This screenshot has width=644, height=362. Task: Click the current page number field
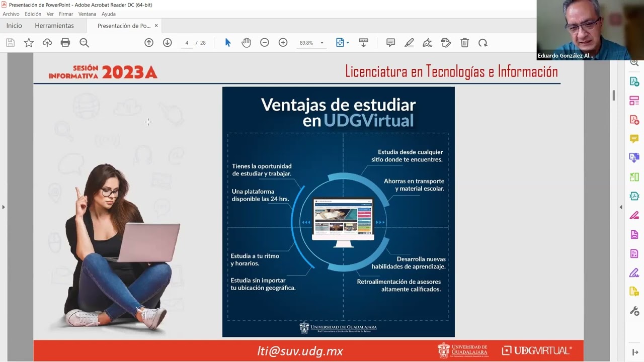click(187, 43)
